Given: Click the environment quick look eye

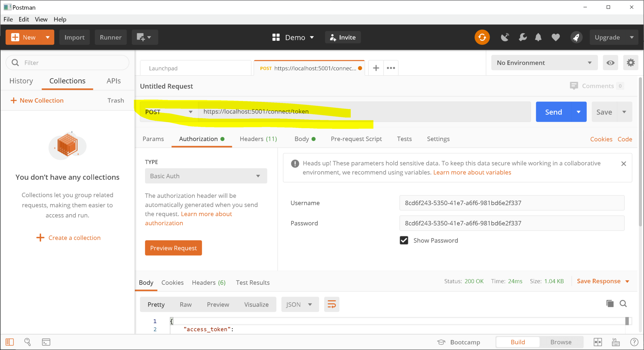Looking at the screenshot, I should click(610, 63).
